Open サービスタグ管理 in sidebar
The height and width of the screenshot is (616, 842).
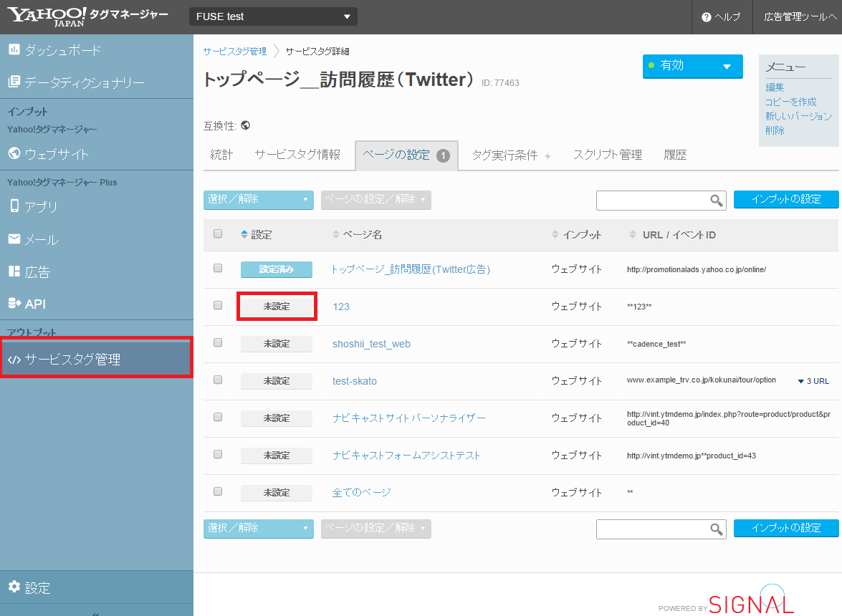tap(97, 359)
